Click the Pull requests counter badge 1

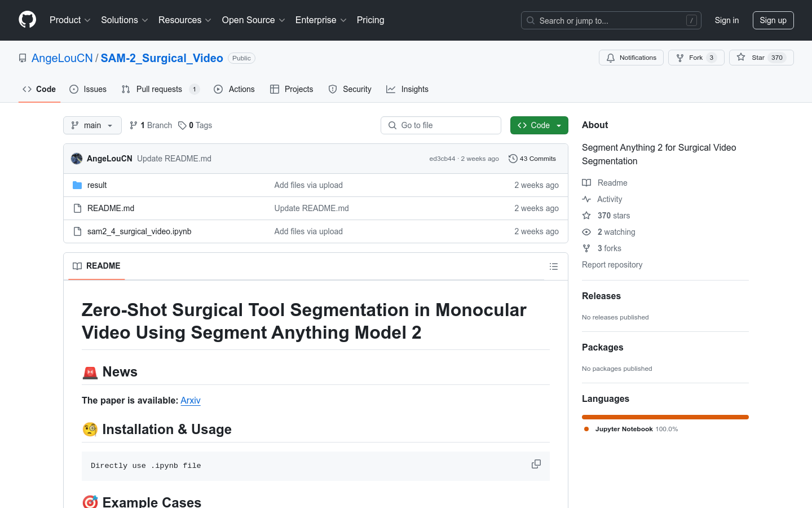[x=195, y=89]
